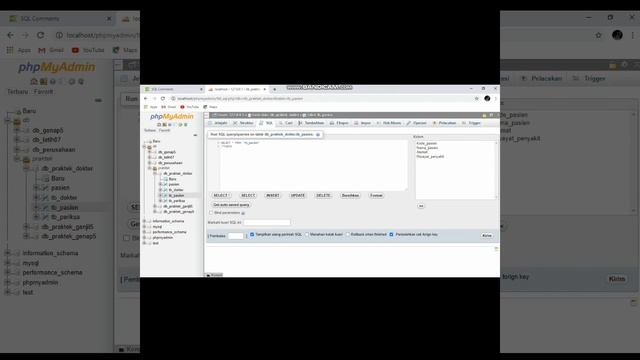Viewport: 640px width, 360px height.
Task: Click the reload navigation panel icon
Action: click(186, 124)
